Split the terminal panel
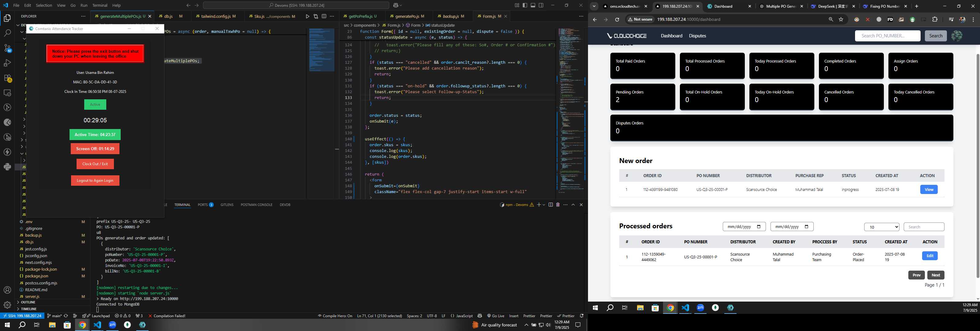The image size is (980, 331). click(551, 205)
